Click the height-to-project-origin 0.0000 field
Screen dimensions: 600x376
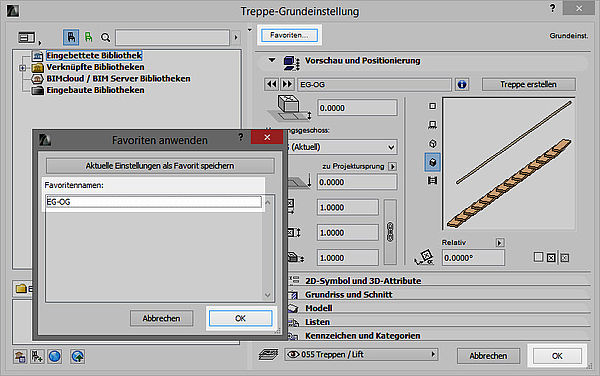[x=357, y=182]
